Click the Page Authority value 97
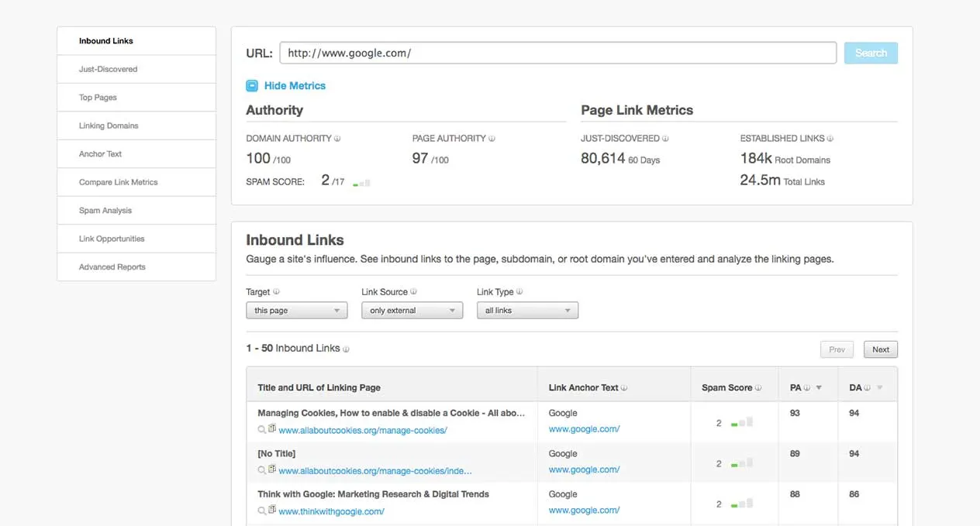Screen dimensions: 980x526 coord(420,158)
